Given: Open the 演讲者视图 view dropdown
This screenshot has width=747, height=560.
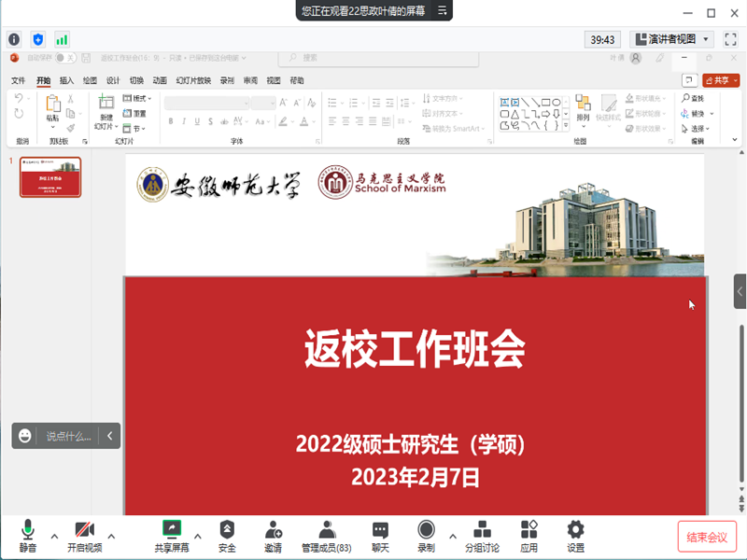Looking at the screenshot, I should (x=671, y=39).
